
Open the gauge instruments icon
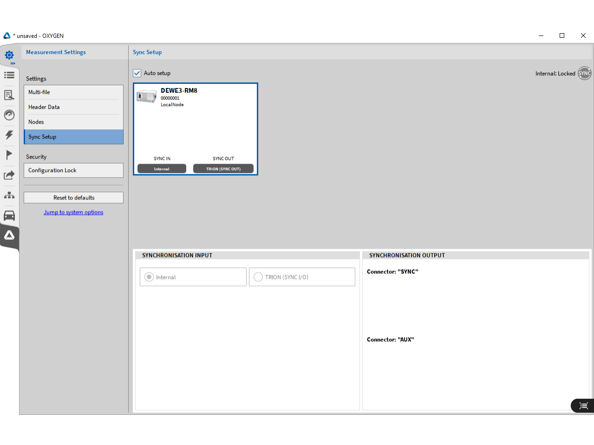(x=9, y=115)
